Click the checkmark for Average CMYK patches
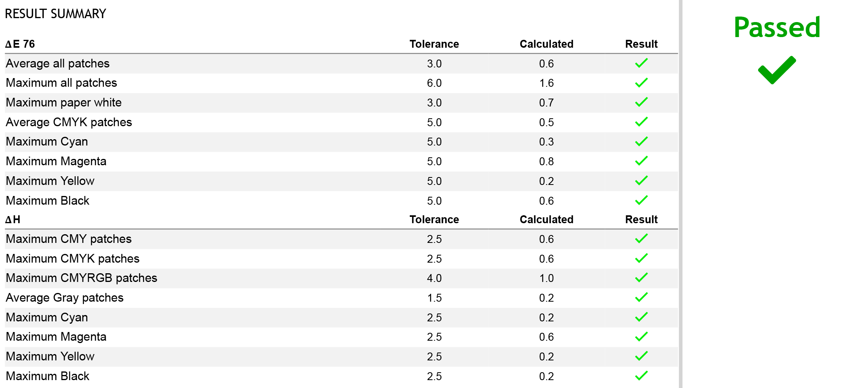The width and height of the screenshot is (868, 388). (641, 122)
